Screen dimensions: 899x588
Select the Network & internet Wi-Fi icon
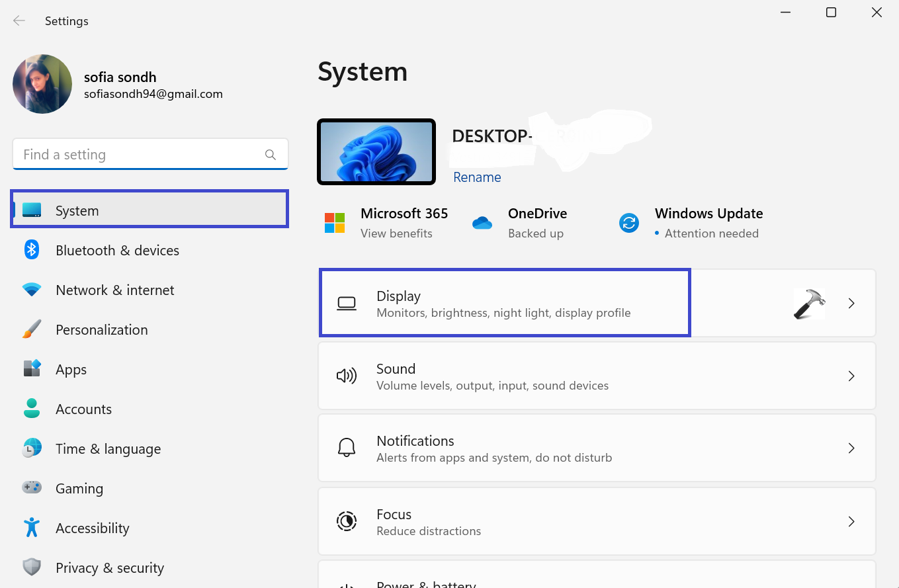coord(32,290)
